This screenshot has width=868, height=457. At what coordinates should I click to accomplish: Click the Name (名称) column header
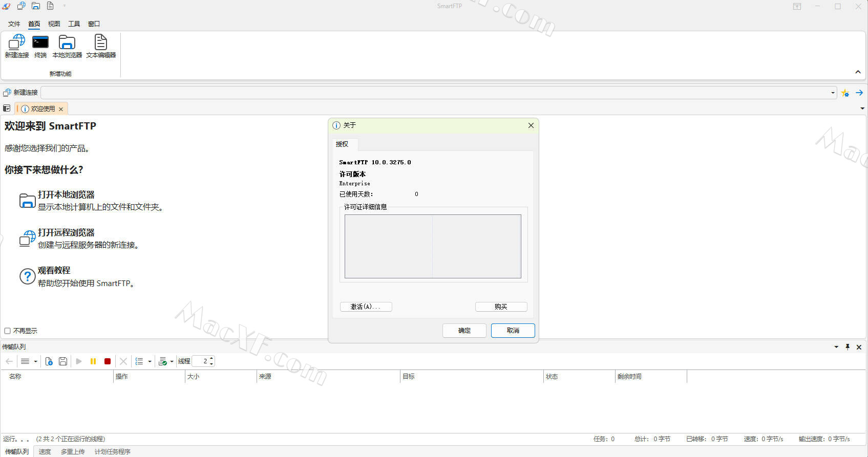pos(56,377)
